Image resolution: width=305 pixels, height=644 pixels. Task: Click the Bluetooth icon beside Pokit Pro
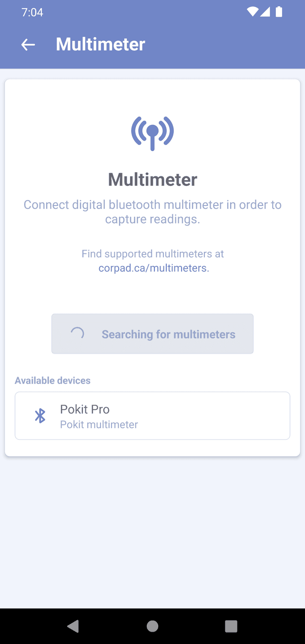pos(40,416)
